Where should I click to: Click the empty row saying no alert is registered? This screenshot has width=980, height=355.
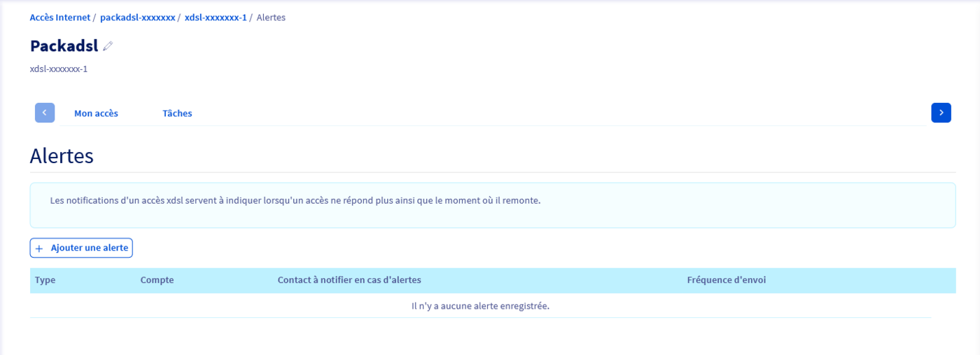click(x=480, y=306)
